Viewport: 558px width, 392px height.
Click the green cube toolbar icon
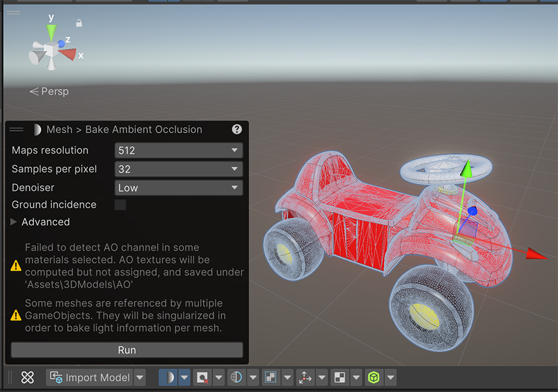click(373, 377)
